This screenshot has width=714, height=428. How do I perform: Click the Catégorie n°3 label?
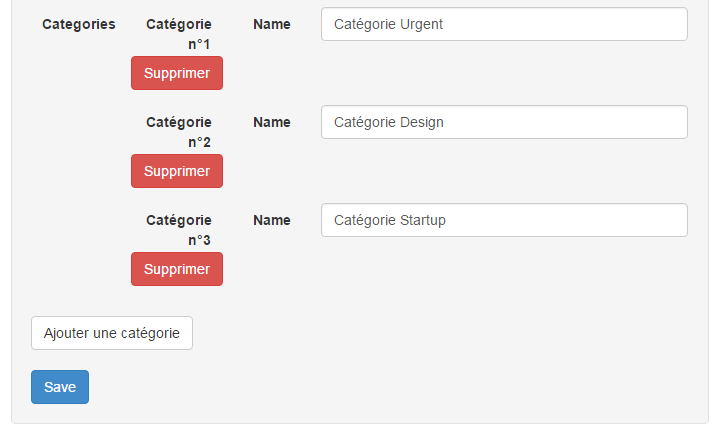[x=178, y=230]
